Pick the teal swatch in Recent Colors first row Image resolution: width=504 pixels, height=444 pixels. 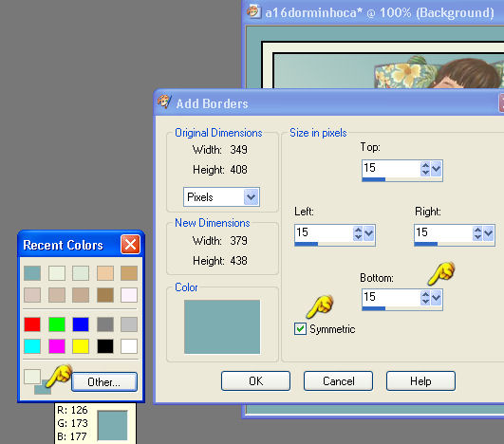coord(32,273)
